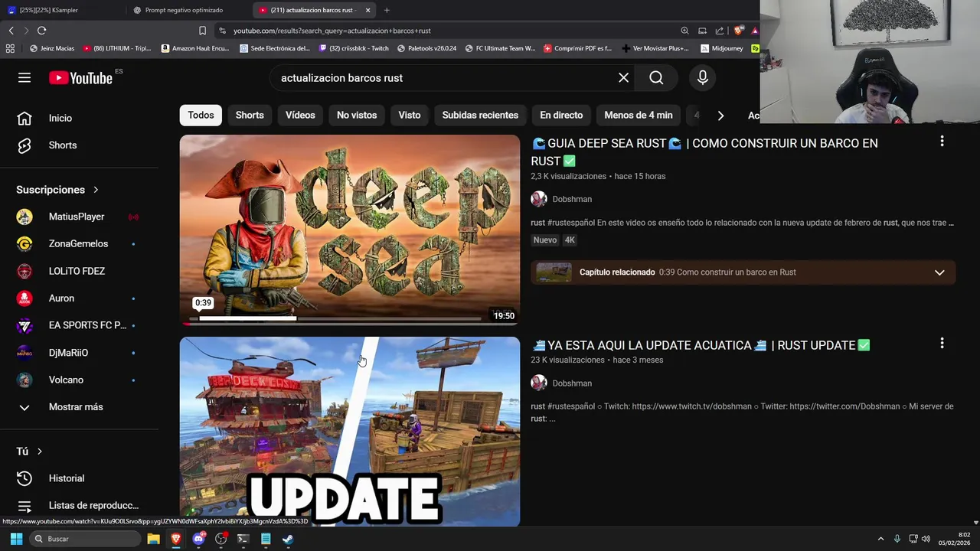Image resolution: width=980 pixels, height=551 pixels.
Task: Bookmark this page with the bookmark icon
Action: pyautogui.click(x=202, y=31)
